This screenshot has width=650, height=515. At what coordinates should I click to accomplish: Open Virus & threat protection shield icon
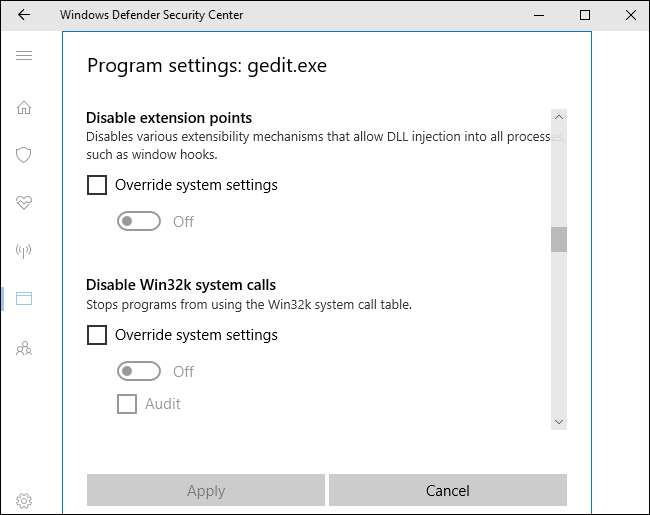pyautogui.click(x=24, y=155)
